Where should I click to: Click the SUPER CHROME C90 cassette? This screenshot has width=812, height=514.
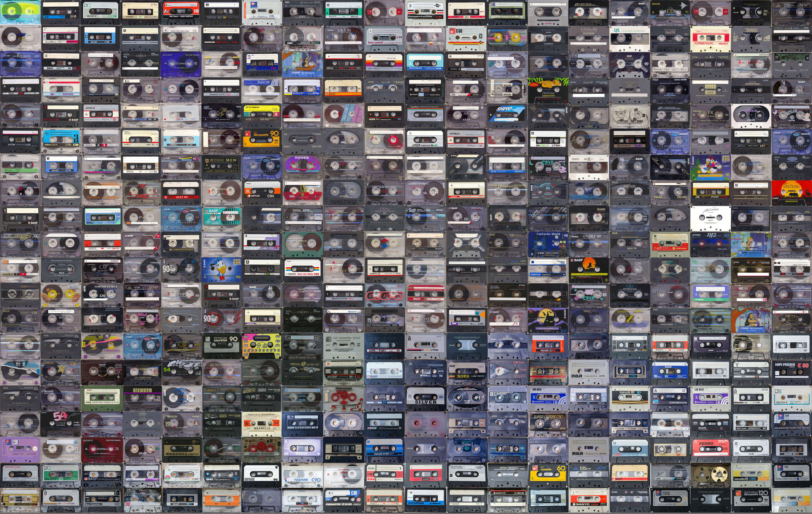548,424
